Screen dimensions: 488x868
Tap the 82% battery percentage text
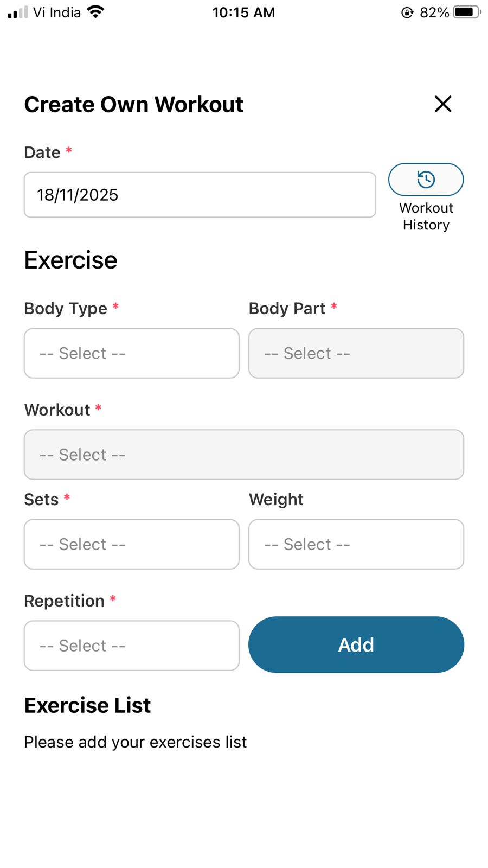tap(434, 12)
